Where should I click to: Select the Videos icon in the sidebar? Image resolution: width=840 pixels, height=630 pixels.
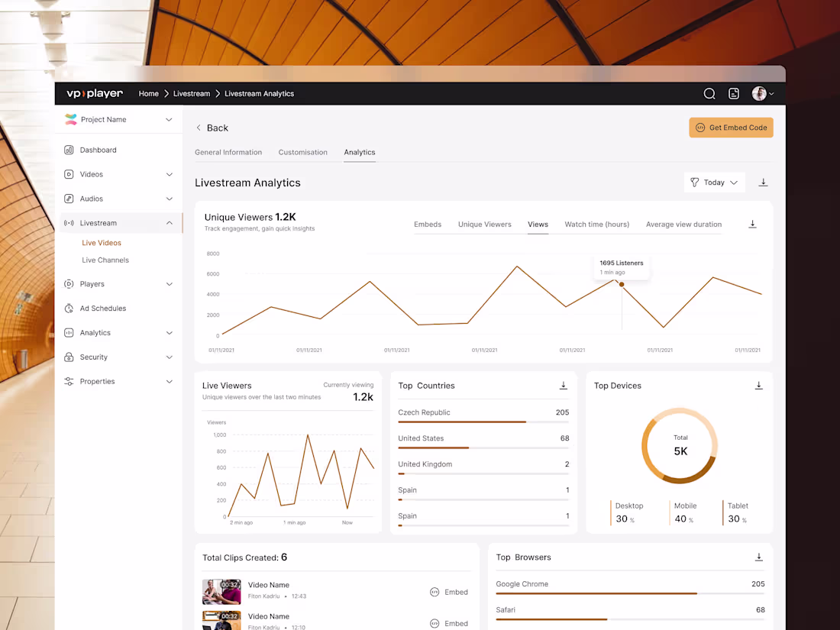69,174
